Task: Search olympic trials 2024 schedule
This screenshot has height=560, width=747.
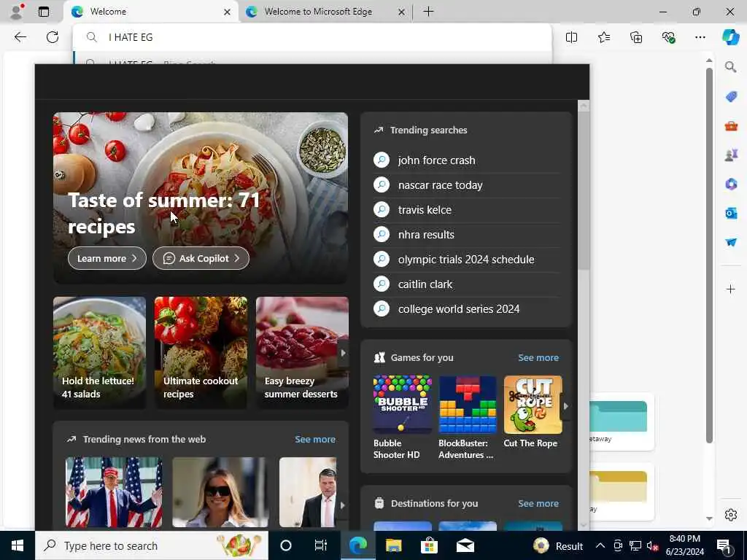Action: (x=466, y=259)
